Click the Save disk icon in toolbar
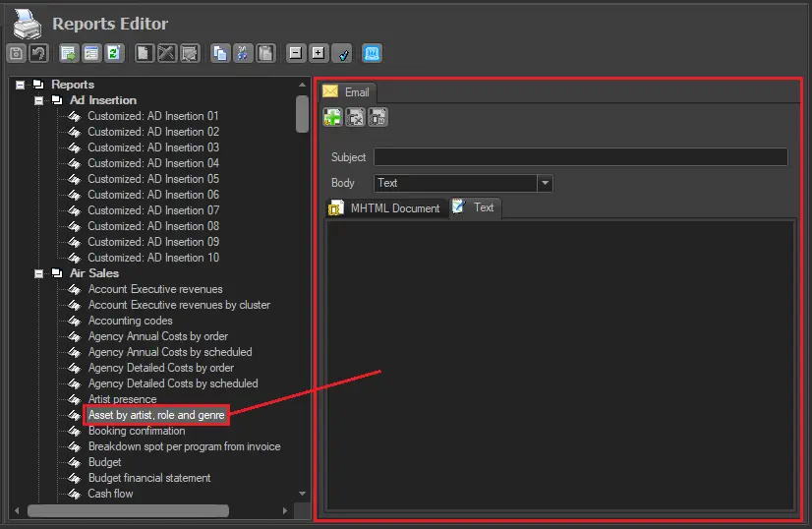This screenshot has height=529, width=812. (16, 53)
